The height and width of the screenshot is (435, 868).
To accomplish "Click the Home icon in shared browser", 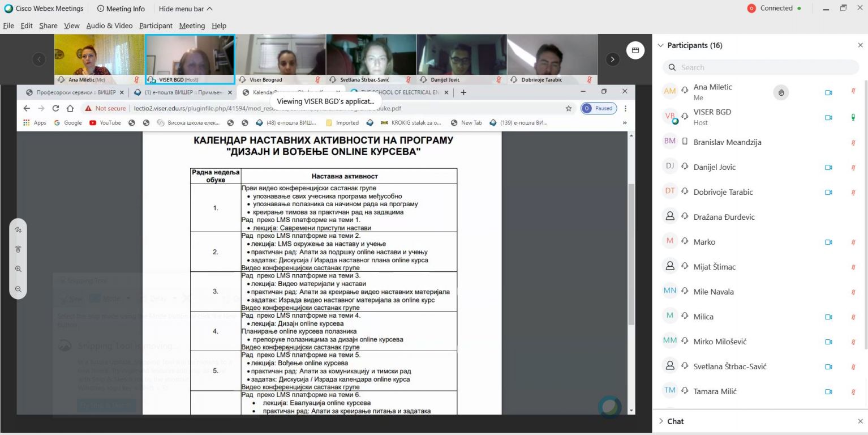I will click(70, 108).
